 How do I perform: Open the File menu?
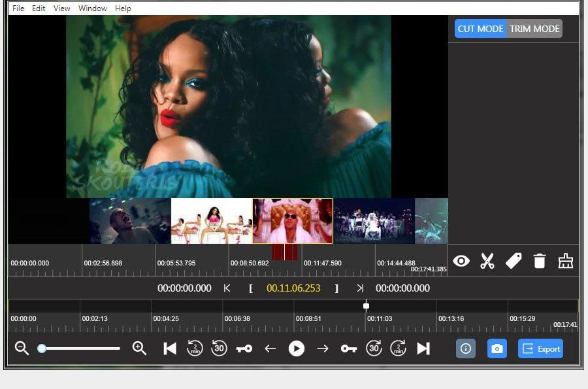pyautogui.click(x=18, y=8)
